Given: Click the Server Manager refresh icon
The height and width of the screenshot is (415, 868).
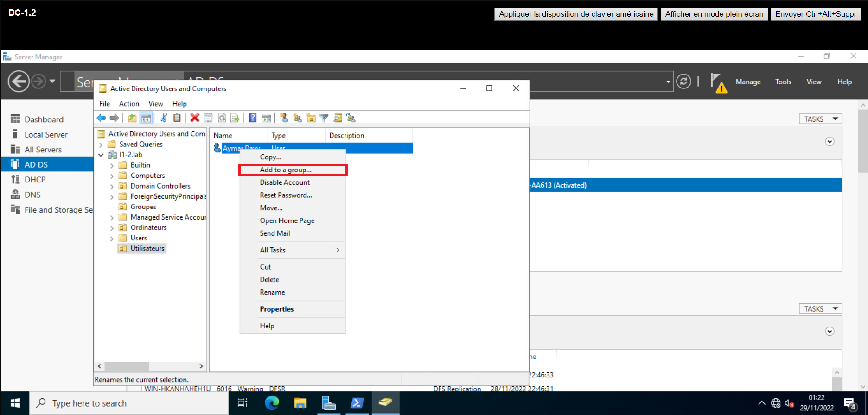Looking at the screenshot, I should (683, 82).
